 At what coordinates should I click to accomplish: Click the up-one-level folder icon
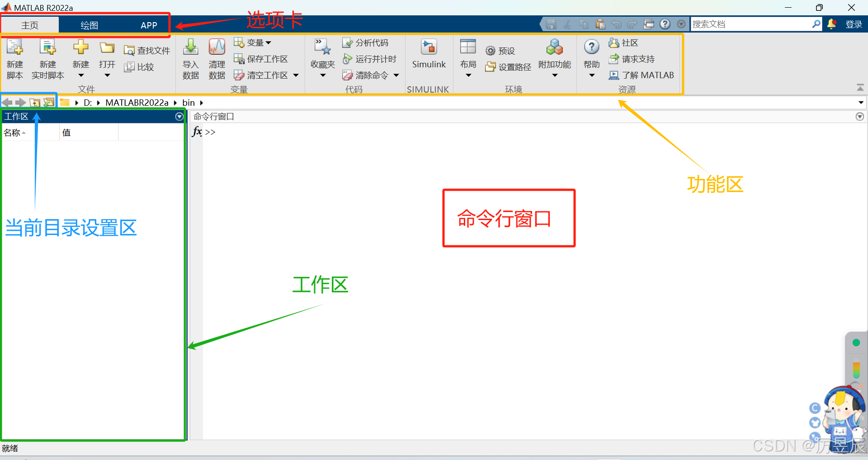(x=35, y=103)
